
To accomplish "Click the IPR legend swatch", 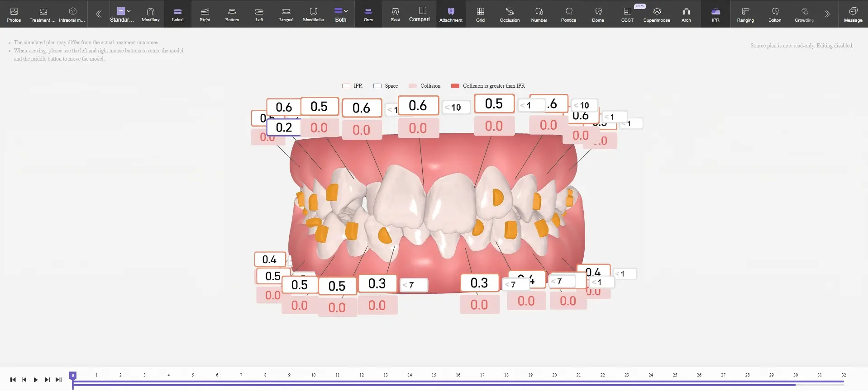I will pyautogui.click(x=346, y=86).
